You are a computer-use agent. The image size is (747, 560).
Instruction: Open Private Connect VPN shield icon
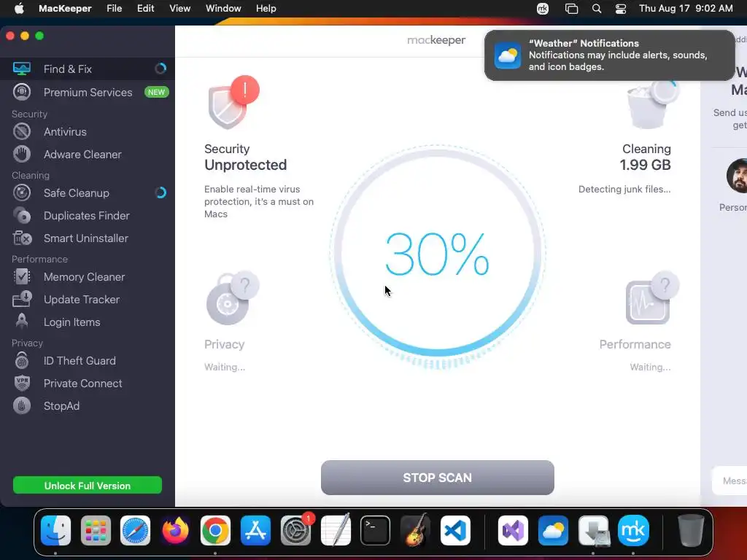pos(22,384)
